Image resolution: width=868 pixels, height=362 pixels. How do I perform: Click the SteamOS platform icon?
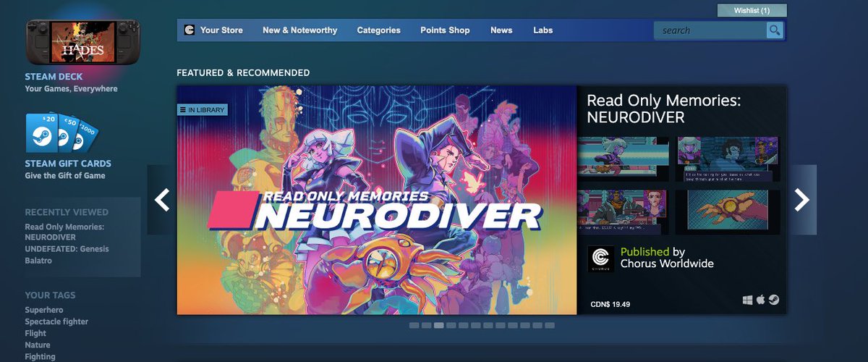click(x=774, y=300)
